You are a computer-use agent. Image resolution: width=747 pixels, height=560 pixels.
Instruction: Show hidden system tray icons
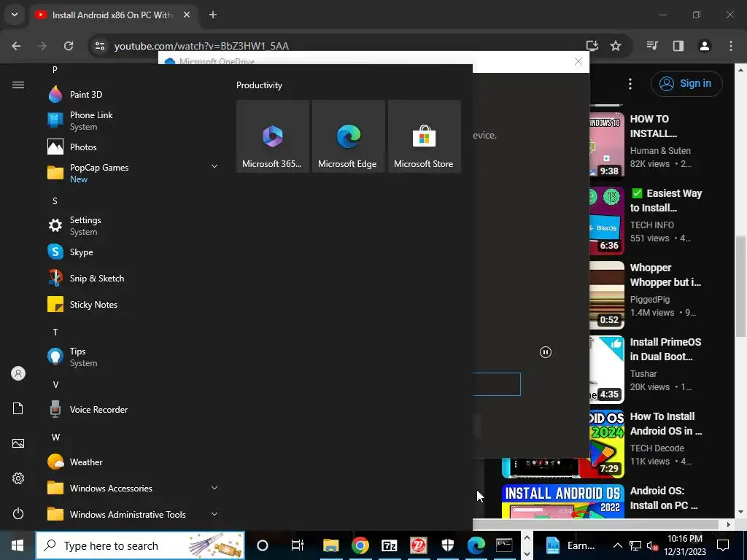tap(617, 545)
